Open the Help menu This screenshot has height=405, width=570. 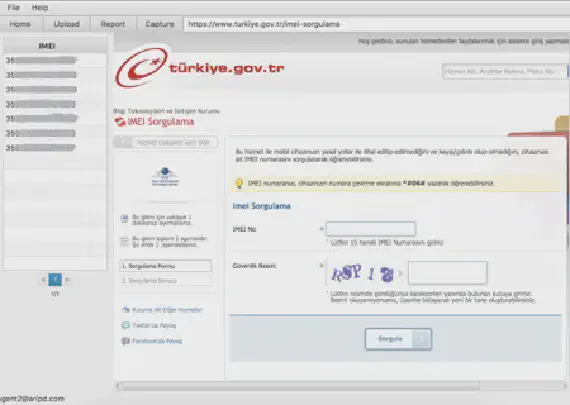(x=40, y=7)
